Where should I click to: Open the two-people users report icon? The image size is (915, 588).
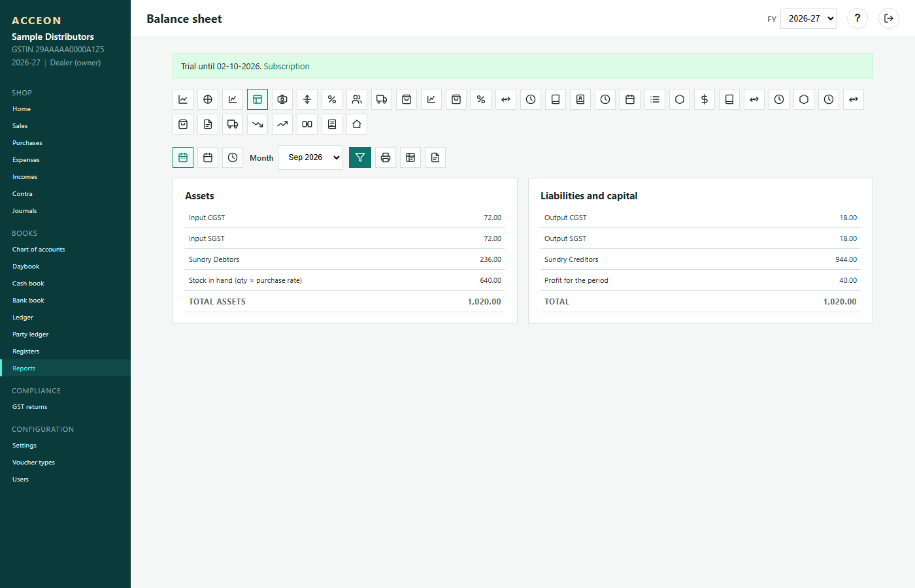click(x=357, y=99)
